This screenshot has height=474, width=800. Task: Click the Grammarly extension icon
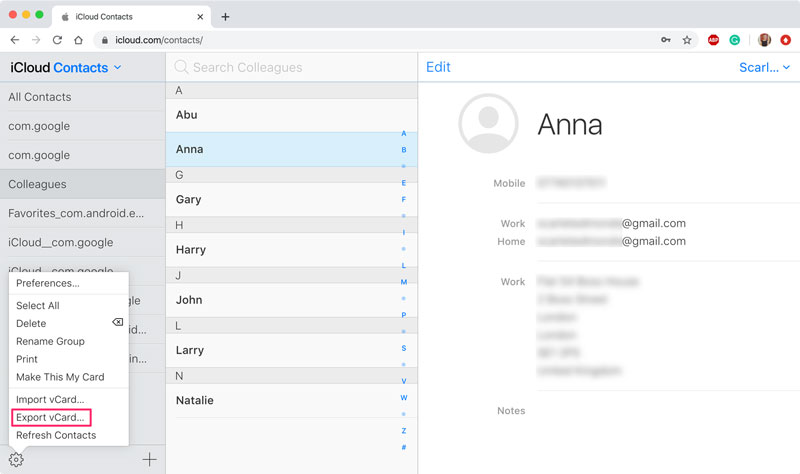tap(735, 40)
